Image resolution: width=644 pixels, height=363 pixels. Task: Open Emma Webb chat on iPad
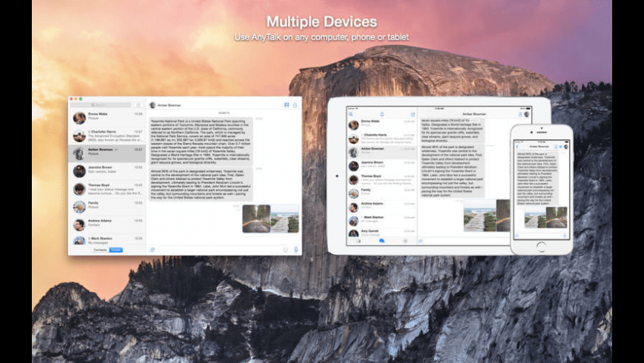[x=382, y=124]
